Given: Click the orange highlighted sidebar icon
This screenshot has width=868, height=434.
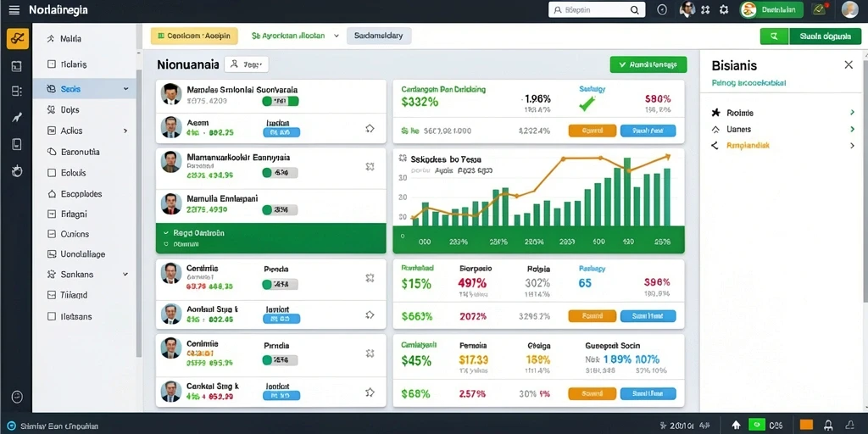Looking at the screenshot, I should coord(17,39).
